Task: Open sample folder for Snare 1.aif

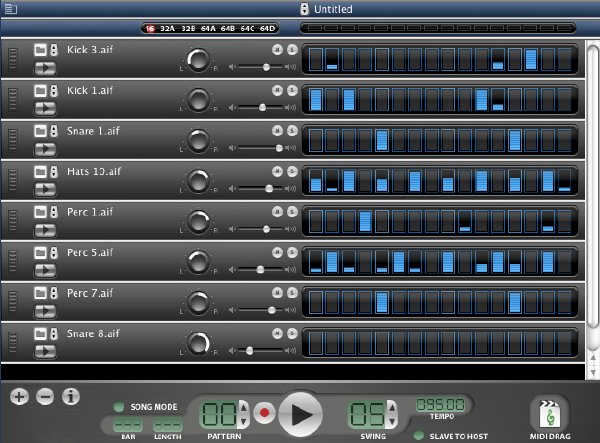Action: [40, 131]
